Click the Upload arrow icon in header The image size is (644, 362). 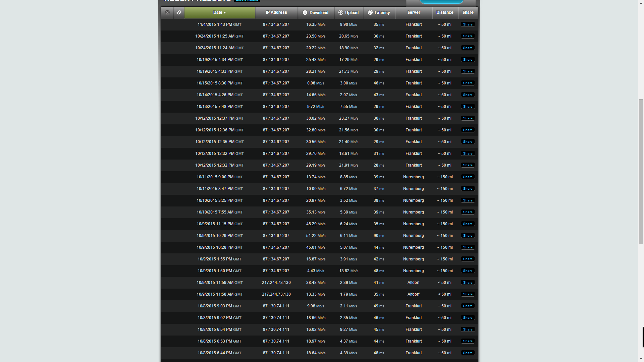(341, 13)
